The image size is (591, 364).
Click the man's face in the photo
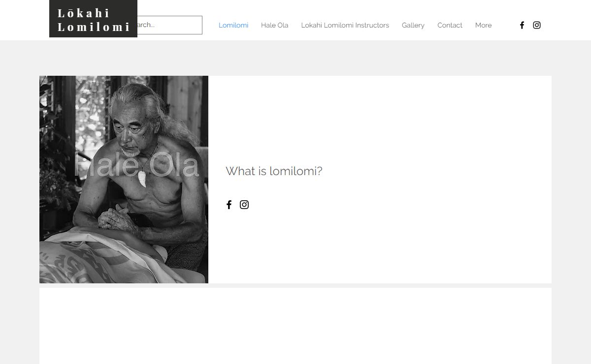tap(130, 133)
